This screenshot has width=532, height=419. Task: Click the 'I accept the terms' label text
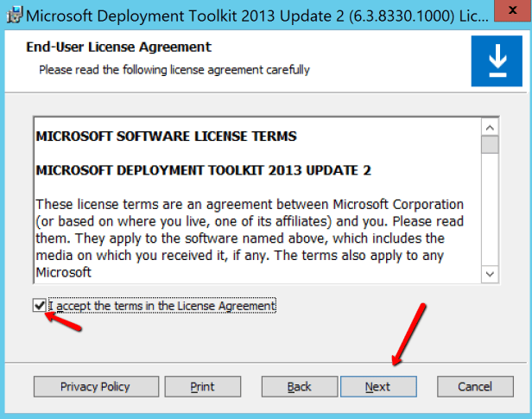pyautogui.click(x=161, y=306)
